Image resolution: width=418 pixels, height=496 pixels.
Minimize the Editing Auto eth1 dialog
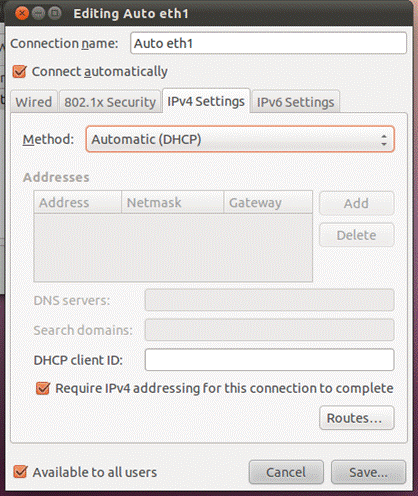[39, 14]
